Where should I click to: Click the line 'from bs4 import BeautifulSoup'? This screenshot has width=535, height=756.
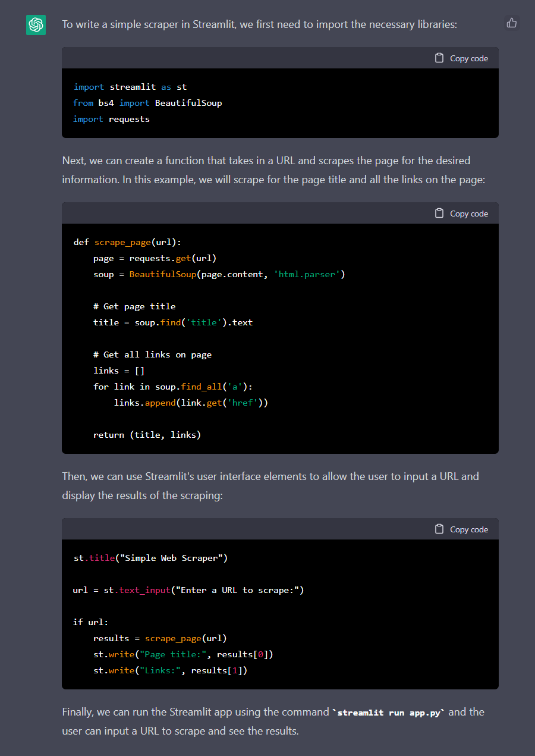147,103
